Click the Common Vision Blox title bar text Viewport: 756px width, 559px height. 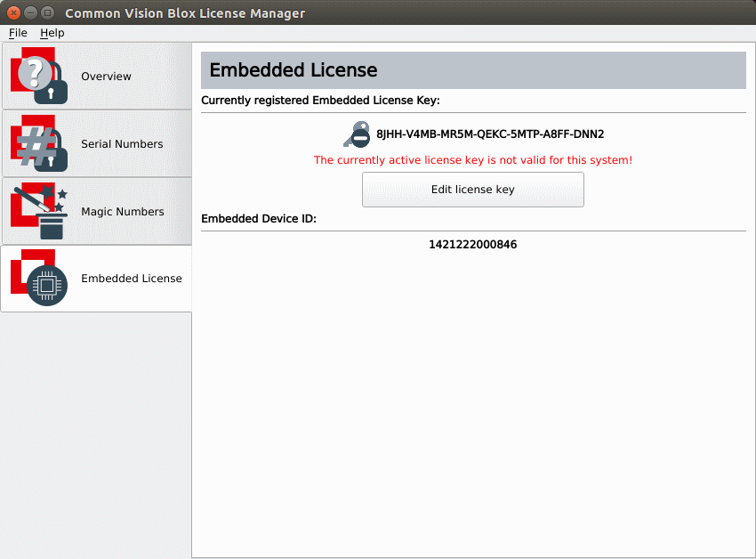point(184,13)
